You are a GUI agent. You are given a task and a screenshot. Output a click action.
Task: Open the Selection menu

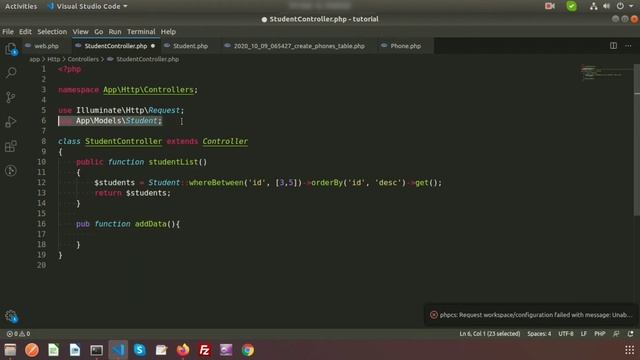pyautogui.click(x=52, y=31)
